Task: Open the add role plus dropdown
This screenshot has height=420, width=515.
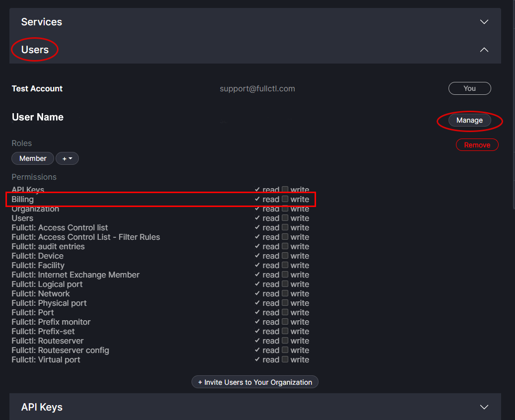Action: [67, 158]
